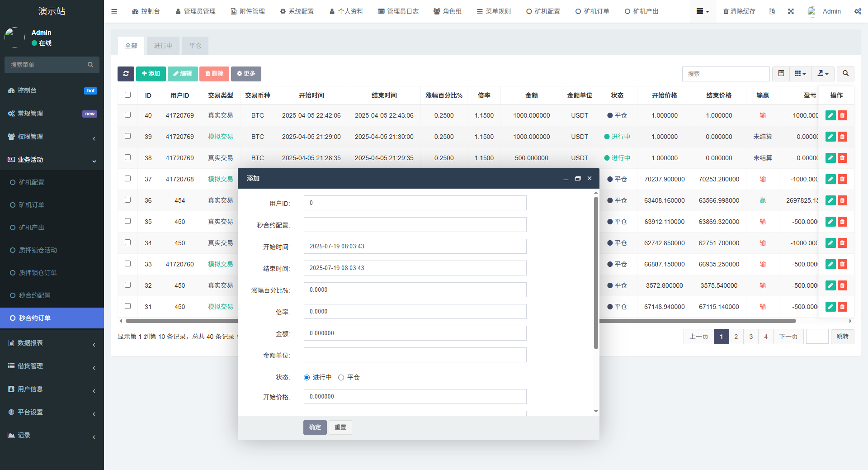This screenshot has height=470, width=868.
Task: Enter fullscreen via the top bar expand icon
Action: 790,11
